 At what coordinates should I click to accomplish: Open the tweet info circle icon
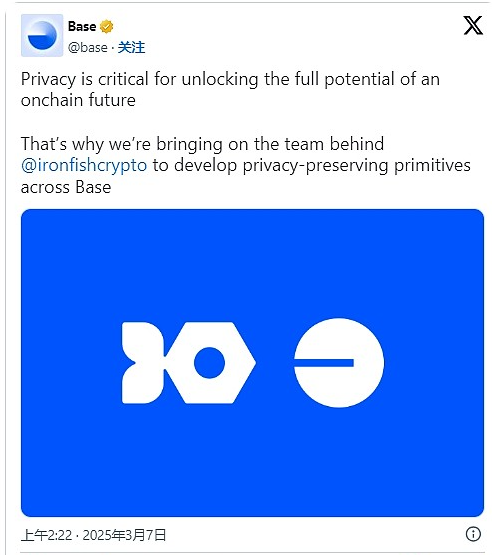[x=473, y=534]
